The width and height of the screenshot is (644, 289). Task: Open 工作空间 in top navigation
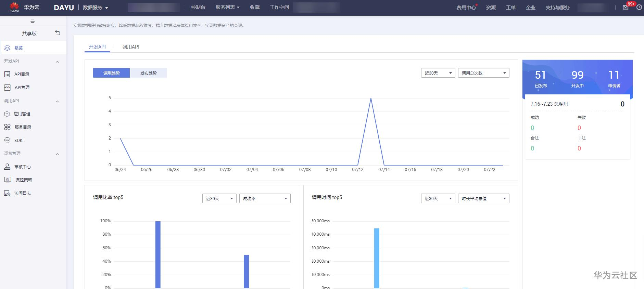coord(279,7)
